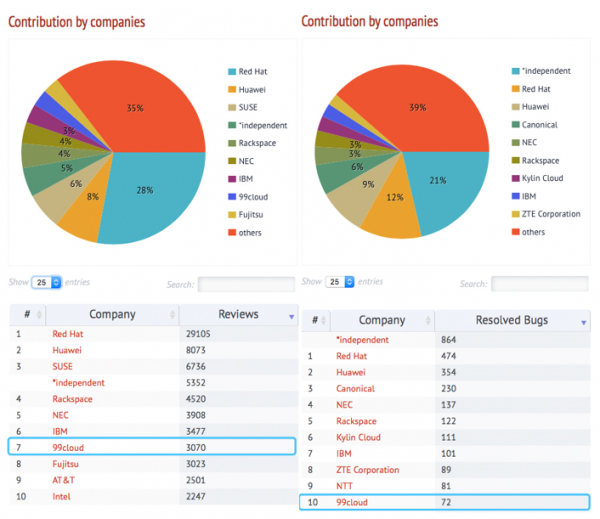Image resolution: width=600 pixels, height=519 pixels.
Task: Open Kylin Cloud company link
Action: [359, 437]
